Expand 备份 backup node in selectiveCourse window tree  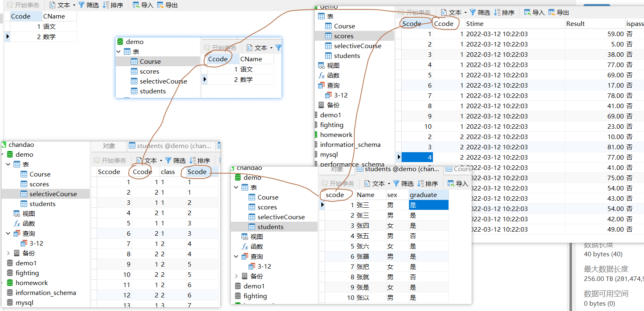pyautogui.click(x=8, y=253)
